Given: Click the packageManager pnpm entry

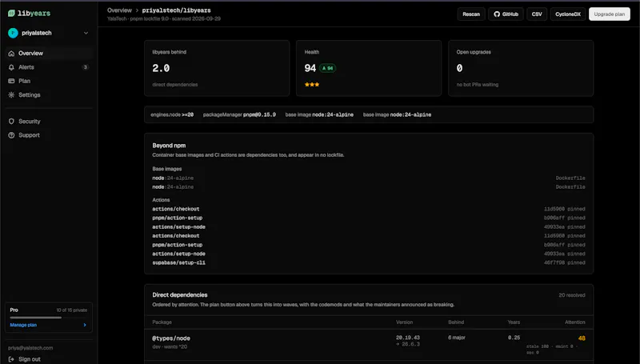Looking at the screenshot, I should (x=239, y=114).
